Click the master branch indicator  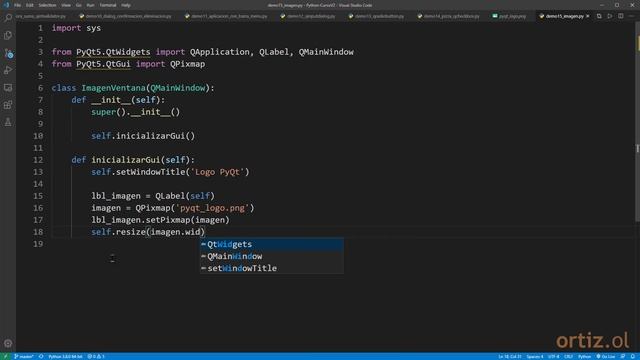24,356
